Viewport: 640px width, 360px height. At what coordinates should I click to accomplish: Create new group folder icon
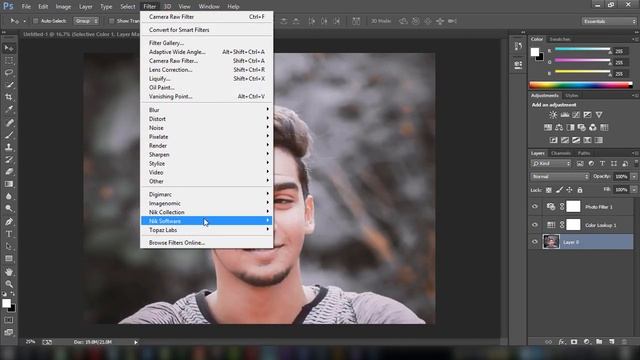coord(599,342)
